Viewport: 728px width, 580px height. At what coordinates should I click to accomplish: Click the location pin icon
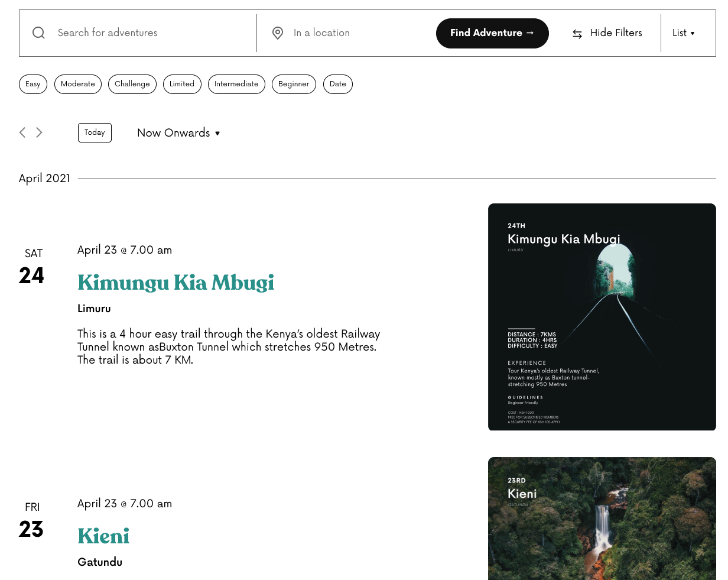tap(278, 33)
